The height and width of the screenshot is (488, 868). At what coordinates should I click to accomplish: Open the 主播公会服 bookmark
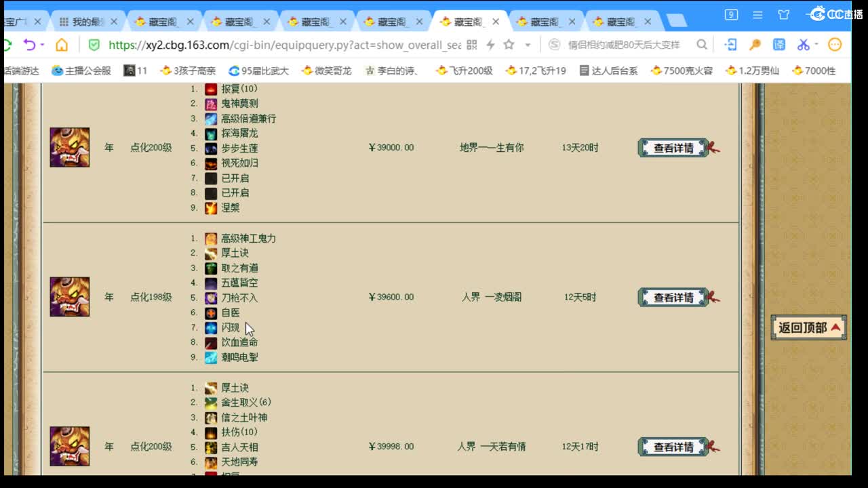click(81, 70)
